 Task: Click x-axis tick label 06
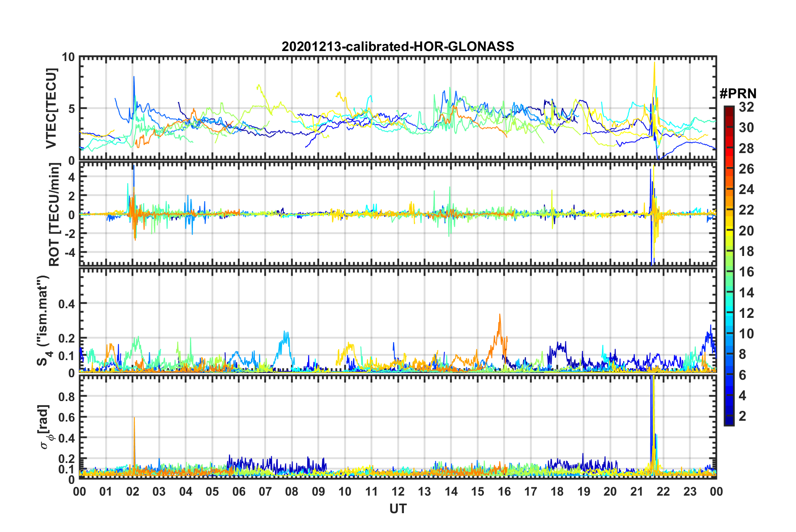[x=239, y=491]
